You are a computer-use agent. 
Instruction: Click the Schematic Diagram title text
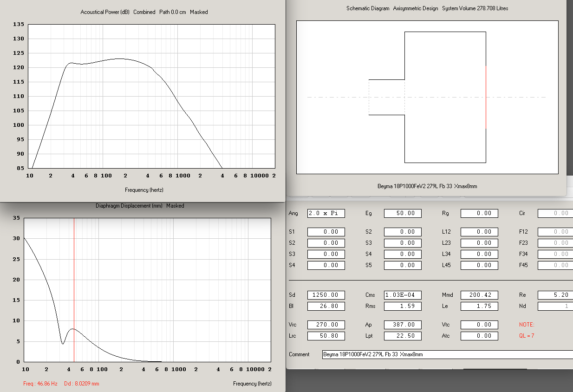pyautogui.click(x=427, y=8)
